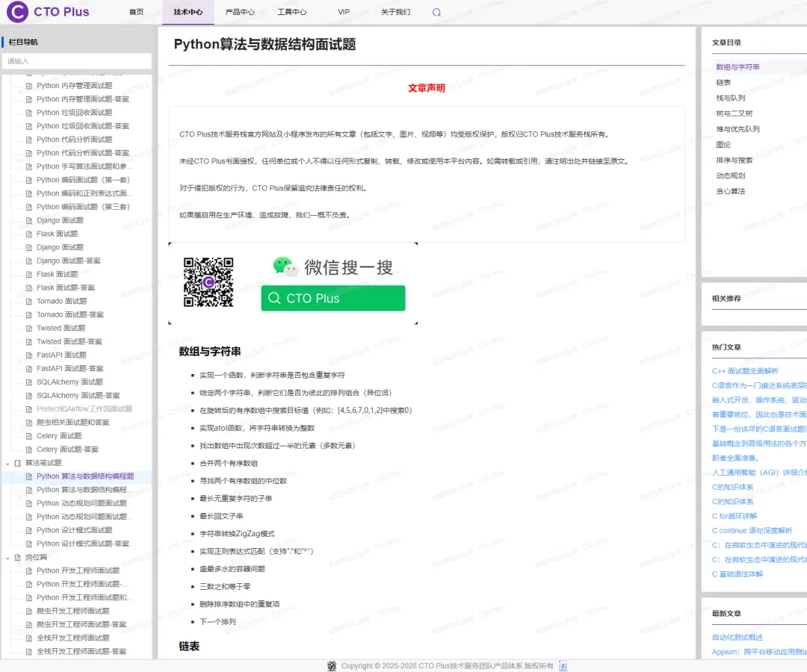
Task: Select Python 编码面试题（第三套）in tree
Action: (83, 207)
